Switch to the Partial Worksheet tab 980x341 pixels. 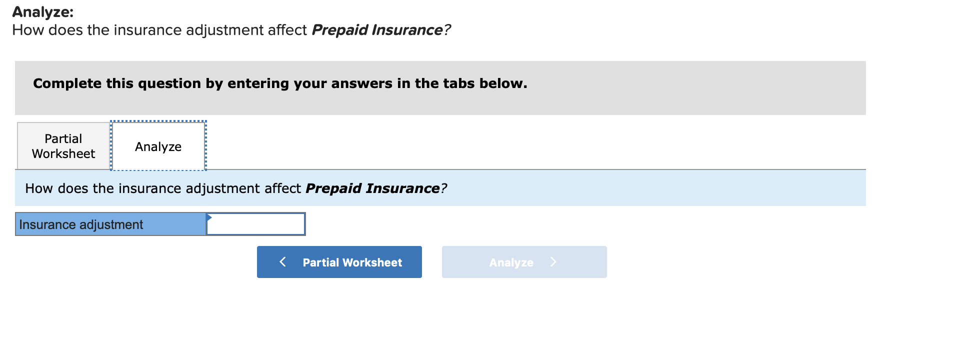click(x=62, y=145)
